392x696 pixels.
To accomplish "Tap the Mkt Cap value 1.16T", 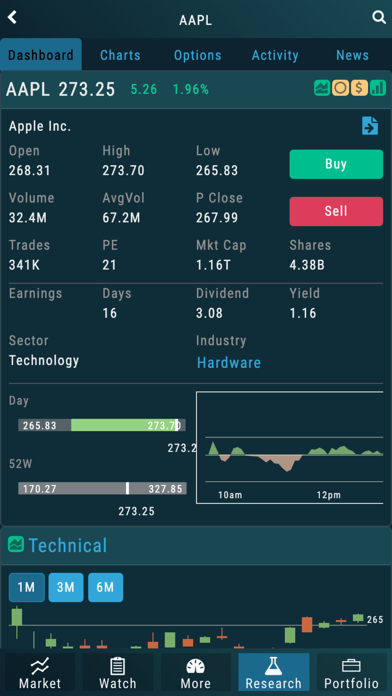I will (x=214, y=265).
